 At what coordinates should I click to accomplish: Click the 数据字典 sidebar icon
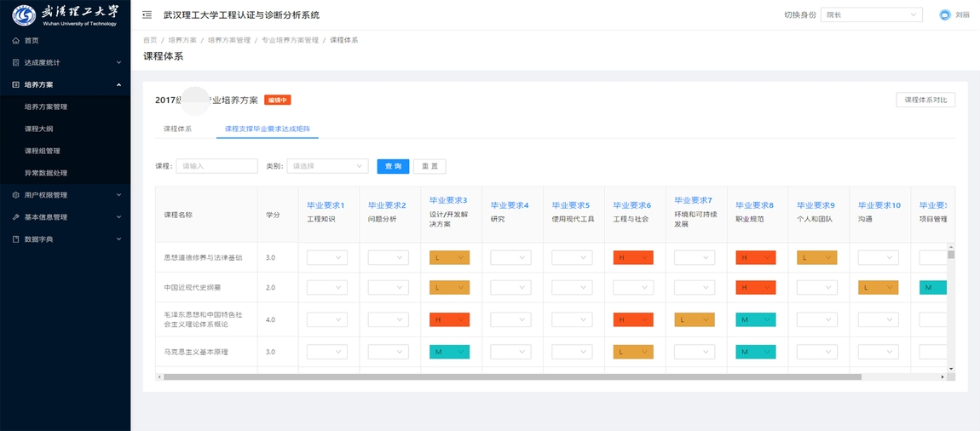click(15, 239)
